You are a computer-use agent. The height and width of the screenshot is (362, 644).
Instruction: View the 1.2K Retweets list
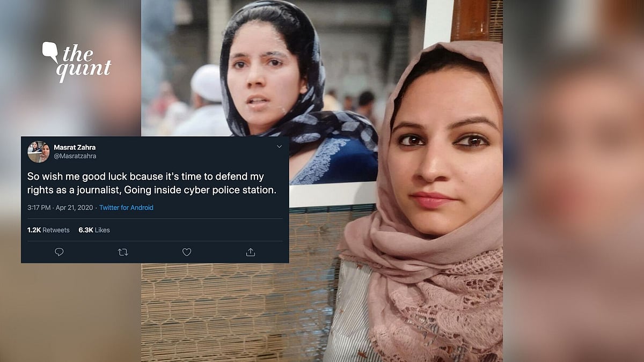48,230
